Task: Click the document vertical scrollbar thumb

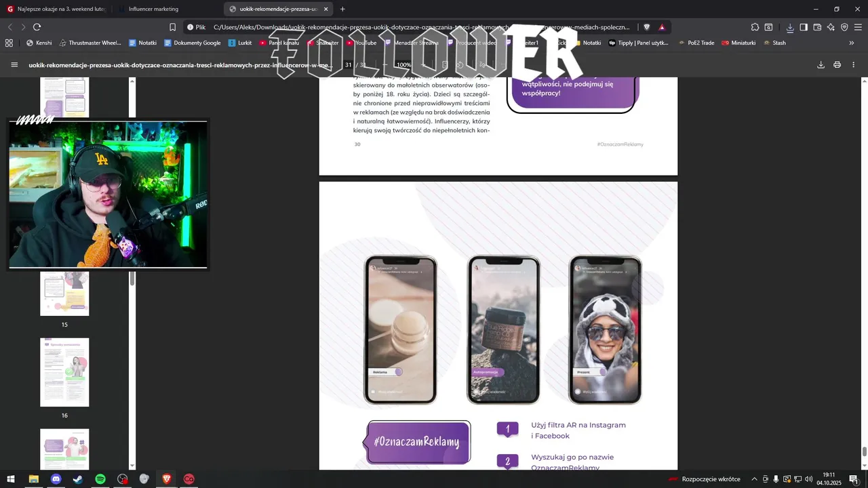Action: [865, 452]
